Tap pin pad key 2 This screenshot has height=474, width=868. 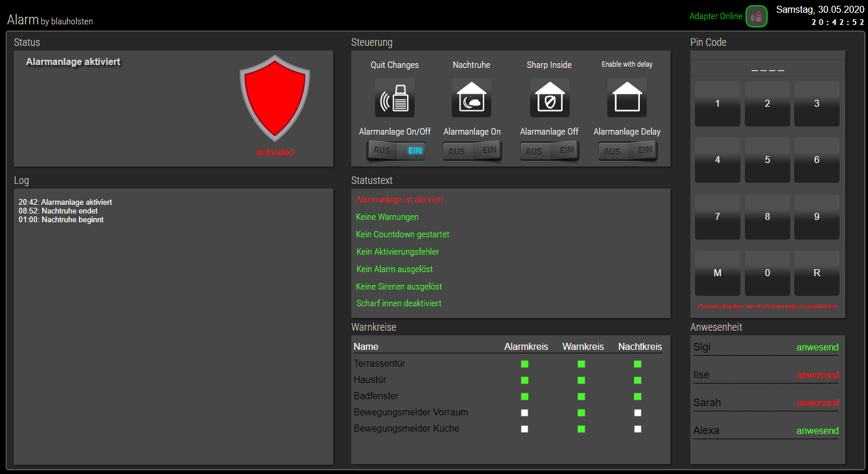pyautogui.click(x=768, y=104)
